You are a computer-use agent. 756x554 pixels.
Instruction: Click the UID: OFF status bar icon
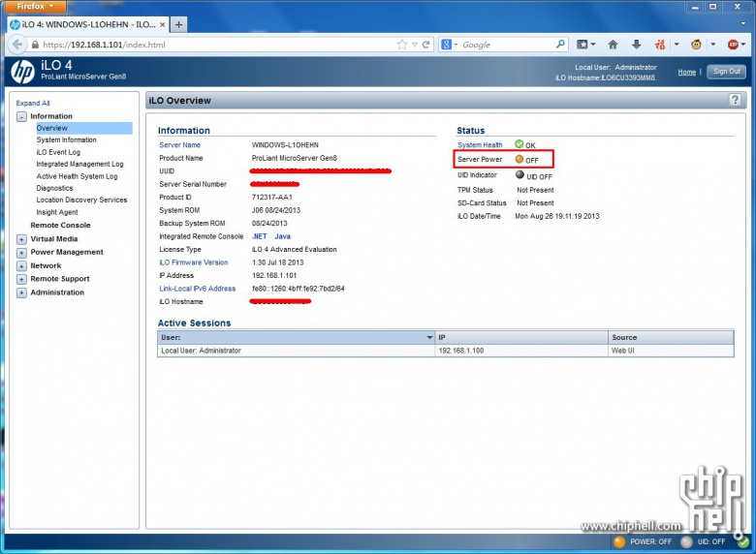pyautogui.click(x=686, y=541)
